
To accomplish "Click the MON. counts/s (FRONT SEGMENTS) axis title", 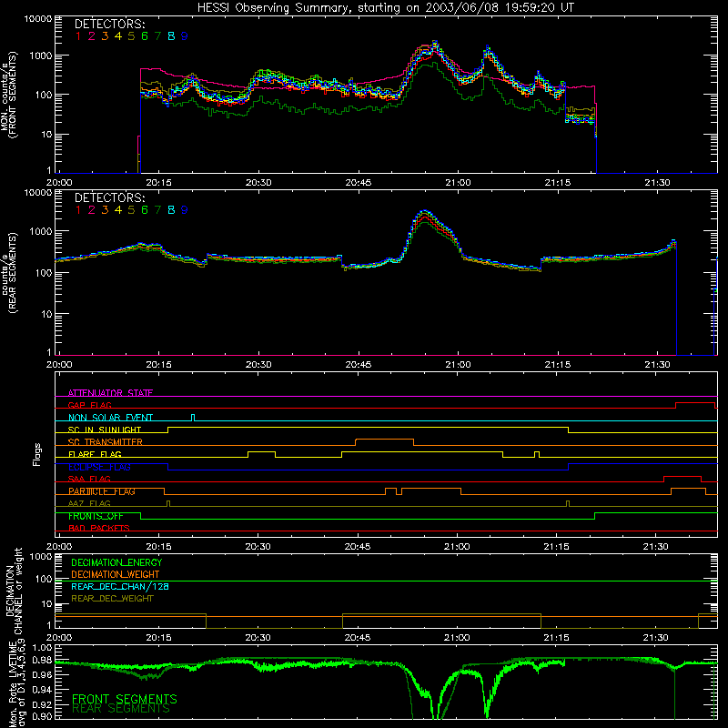I will (x=9, y=96).
